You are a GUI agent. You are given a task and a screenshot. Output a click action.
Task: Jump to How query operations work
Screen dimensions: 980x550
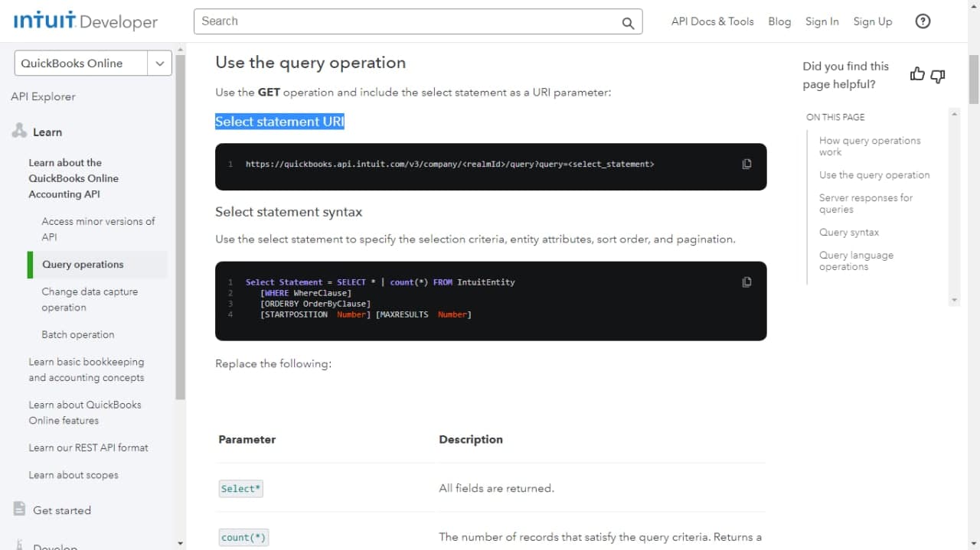(x=870, y=146)
